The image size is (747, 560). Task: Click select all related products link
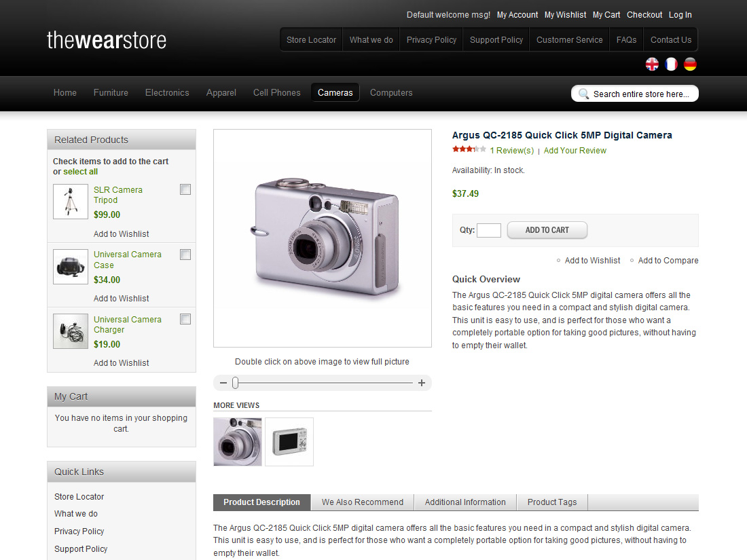point(81,172)
